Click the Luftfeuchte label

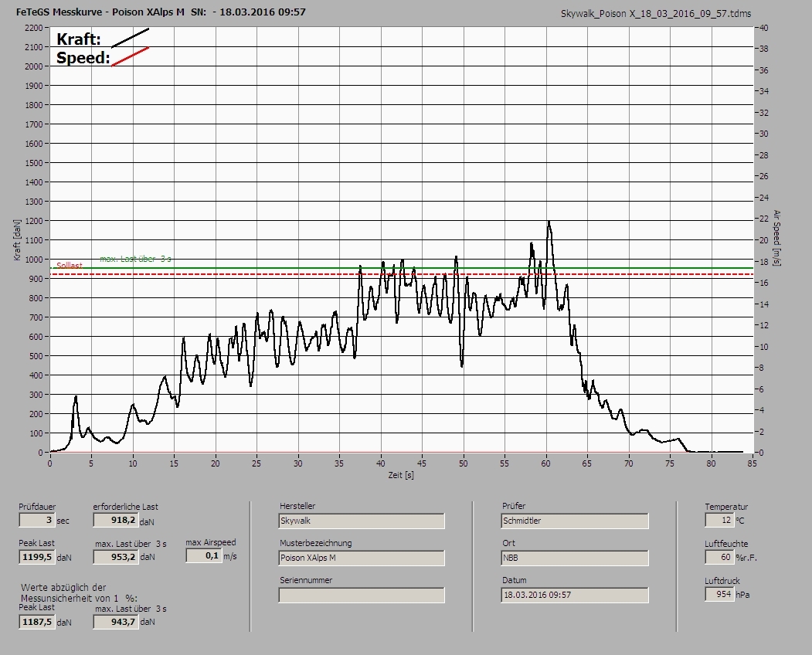pyautogui.click(x=726, y=544)
